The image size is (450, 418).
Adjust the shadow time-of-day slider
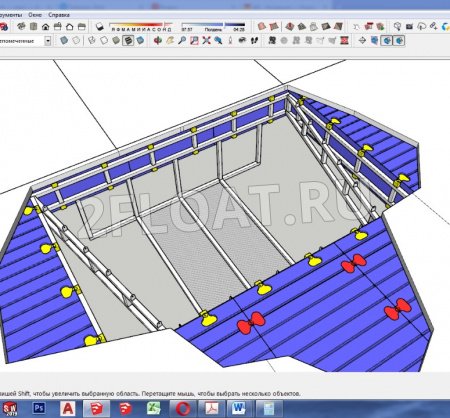click(213, 25)
